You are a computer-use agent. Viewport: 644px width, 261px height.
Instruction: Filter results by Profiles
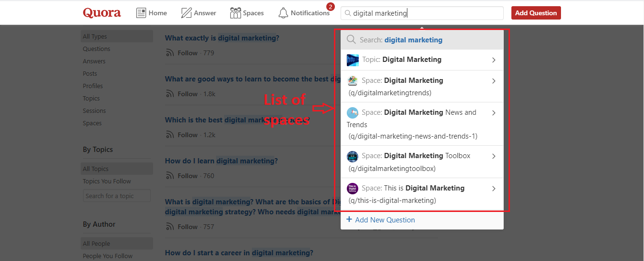pyautogui.click(x=93, y=86)
